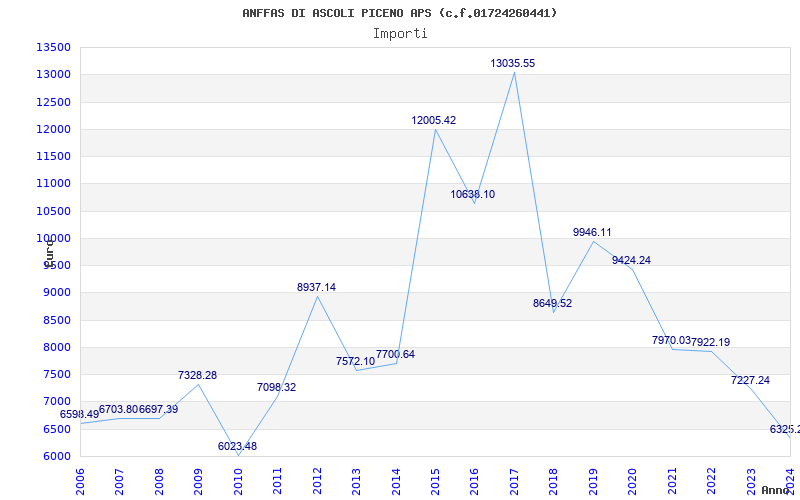Click x-axis year 2008
The height and width of the screenshot is (500, 800).
coord(159,482)
